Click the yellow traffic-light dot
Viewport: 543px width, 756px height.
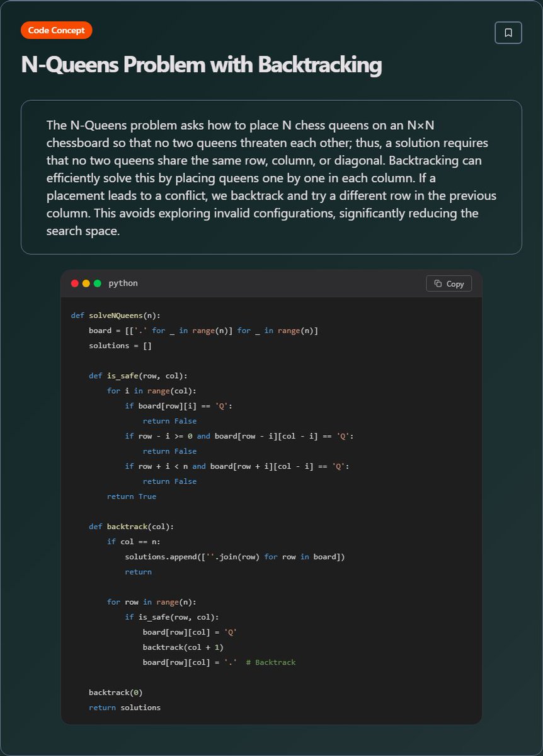(85, 283)
